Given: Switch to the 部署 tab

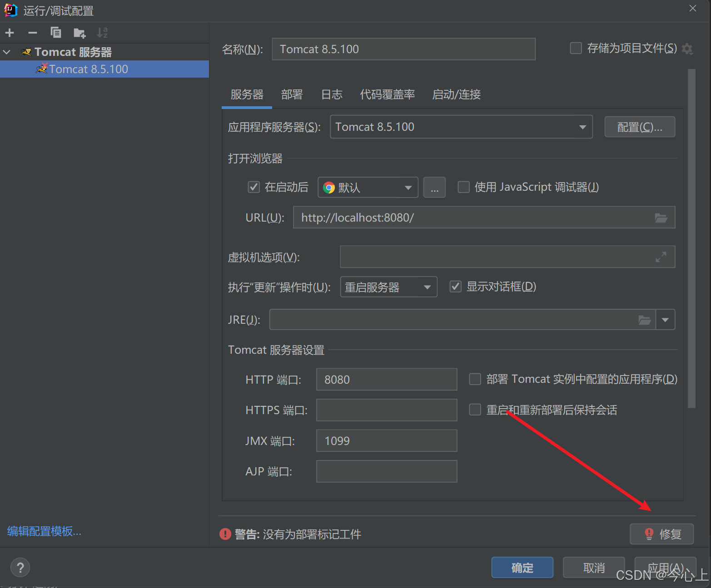Looking at the screenshot, I should click(292, 94).
